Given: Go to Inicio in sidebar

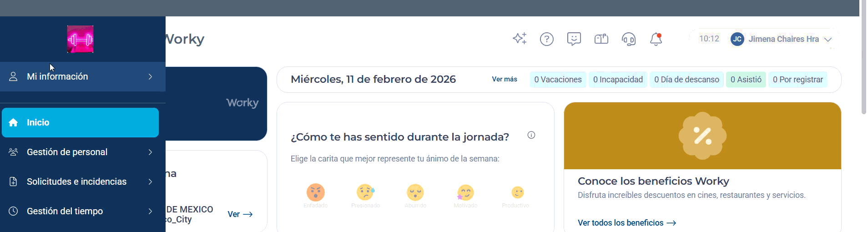Looking at the screenshot, I should tap(80, 122).
